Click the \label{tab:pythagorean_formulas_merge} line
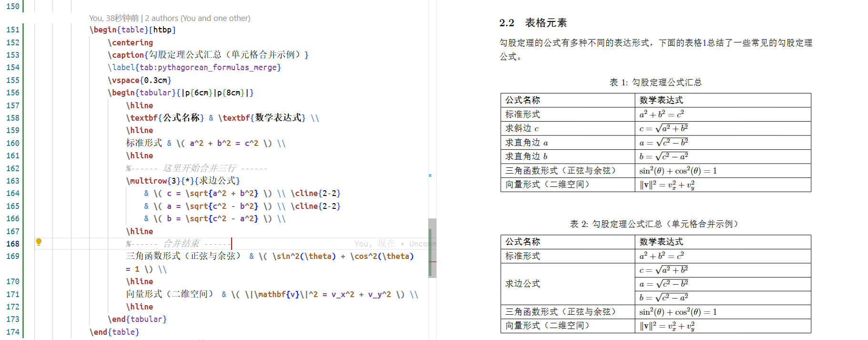Image resolution: width=868 pixels, height=340 pixels. click(194, 67)
